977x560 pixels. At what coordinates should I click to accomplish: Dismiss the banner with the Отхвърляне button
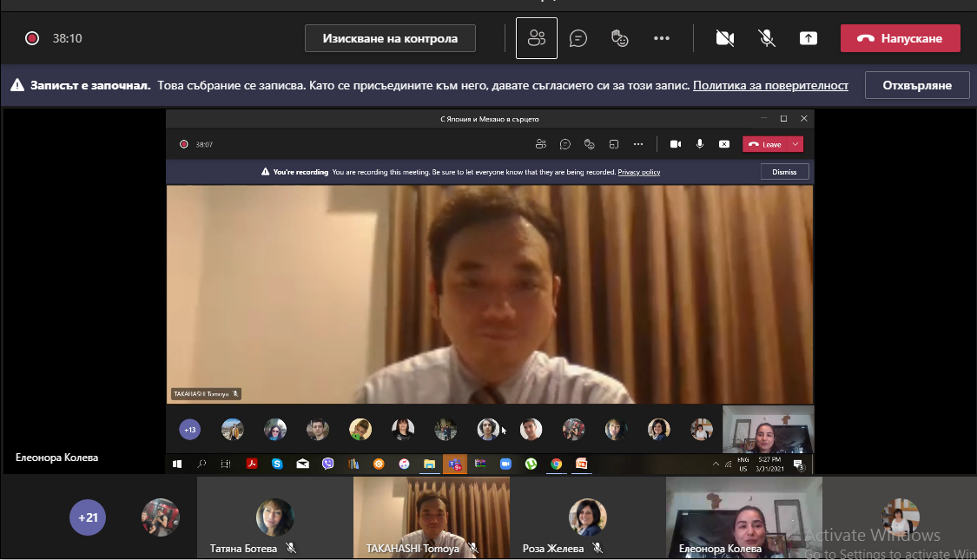tap(916, 85)
